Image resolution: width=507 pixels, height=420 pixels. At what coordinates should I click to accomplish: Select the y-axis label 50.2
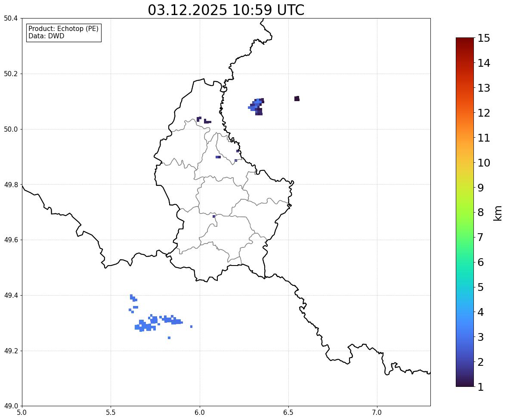pos(11,74)
